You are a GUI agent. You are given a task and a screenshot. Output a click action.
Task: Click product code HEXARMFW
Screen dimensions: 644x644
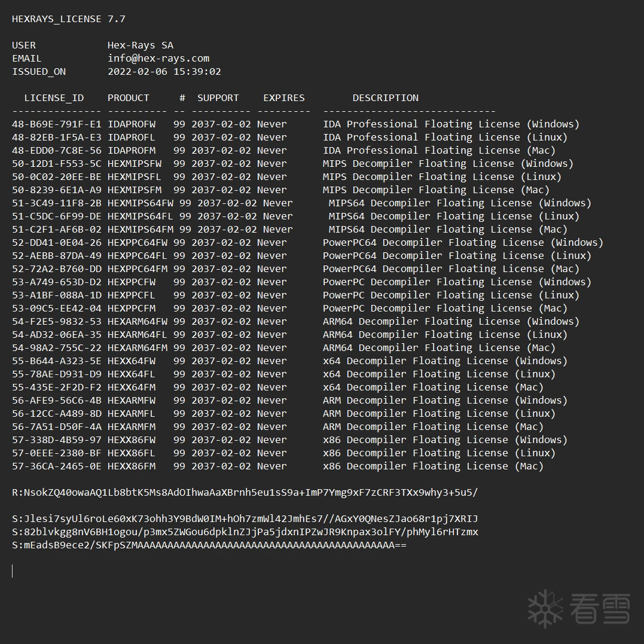tap(132, 400)
